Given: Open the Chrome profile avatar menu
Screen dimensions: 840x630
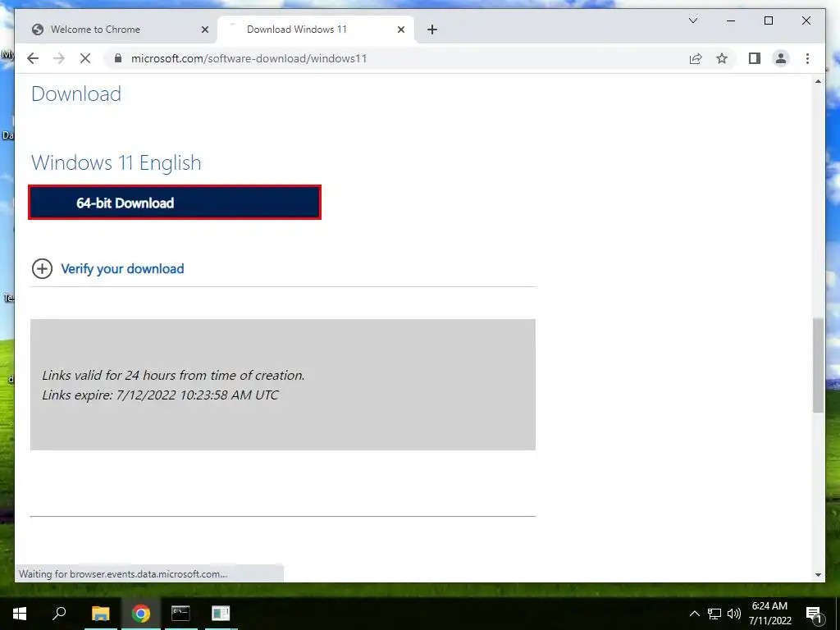Looking at the screenshot, I should [781, 58].
